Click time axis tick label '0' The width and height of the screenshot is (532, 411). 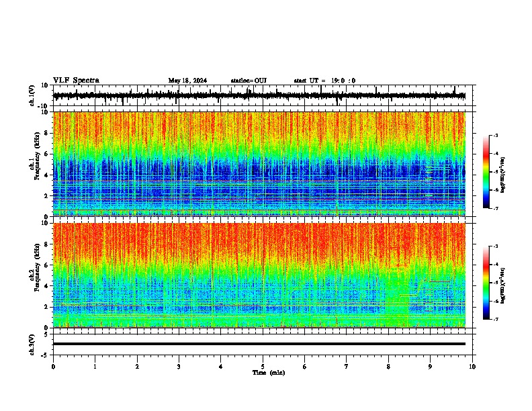tap(53, 367)
